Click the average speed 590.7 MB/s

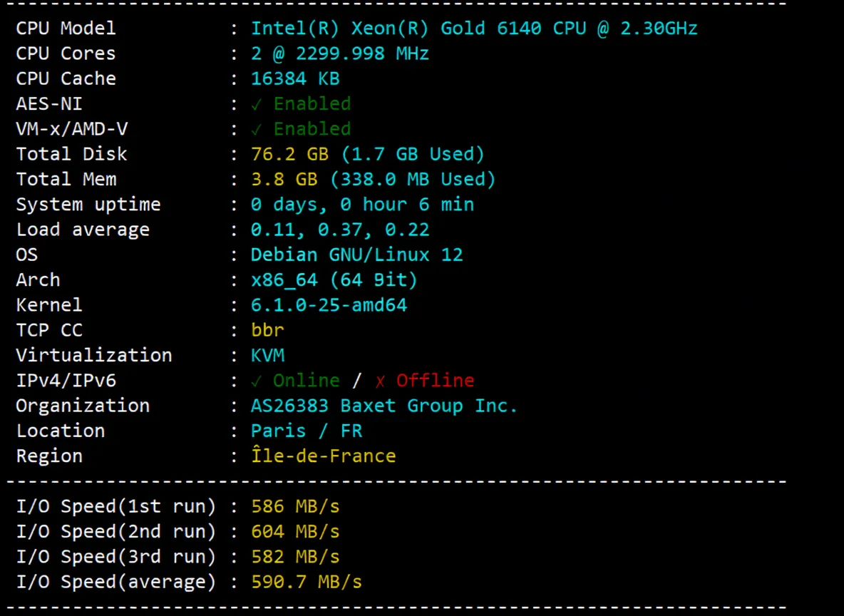(307, 582)
